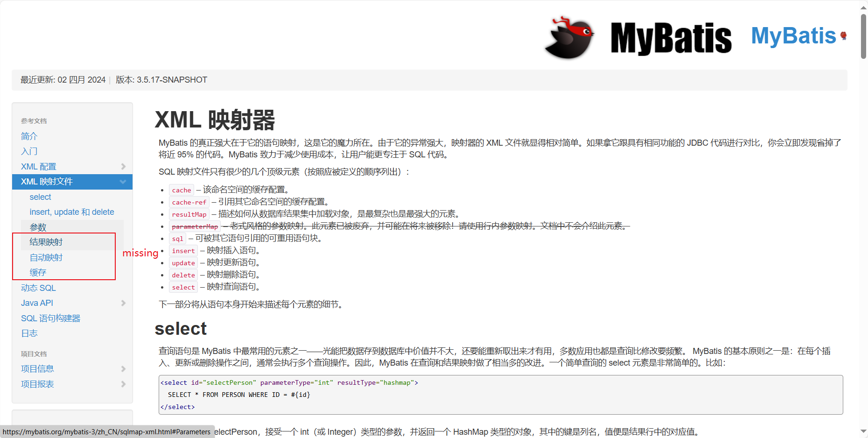Click the 项目文档 sidebar header
This screenshot has width=868, height=438.
pos(34,354)
